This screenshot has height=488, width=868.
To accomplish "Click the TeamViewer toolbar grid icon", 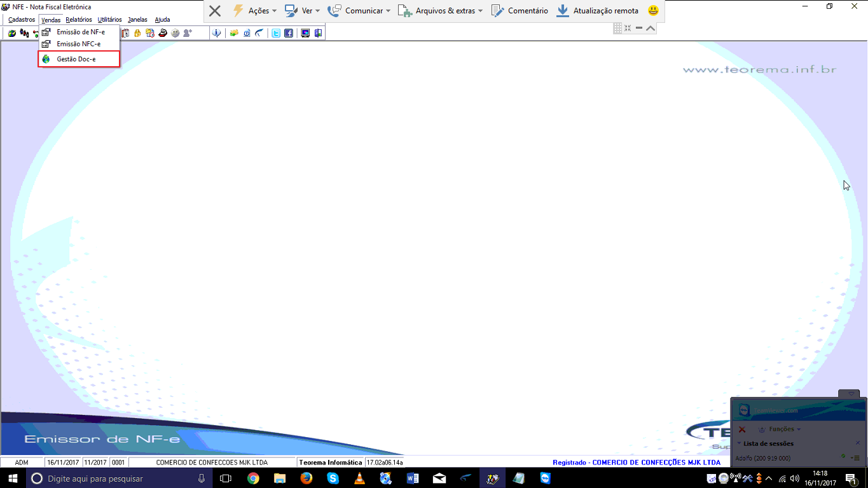I will tap(617, 28).
